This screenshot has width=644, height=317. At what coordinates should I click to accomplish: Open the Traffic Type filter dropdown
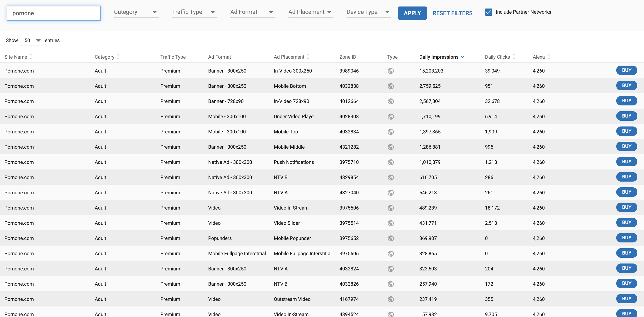coord(194,12)
